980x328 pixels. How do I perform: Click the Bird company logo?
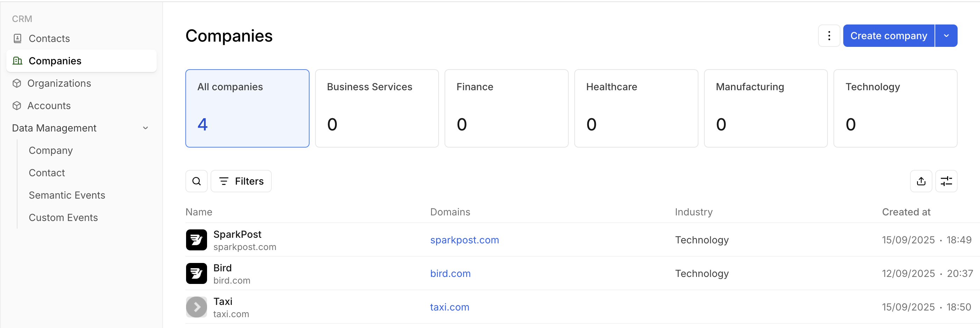[x=196, y=273]
